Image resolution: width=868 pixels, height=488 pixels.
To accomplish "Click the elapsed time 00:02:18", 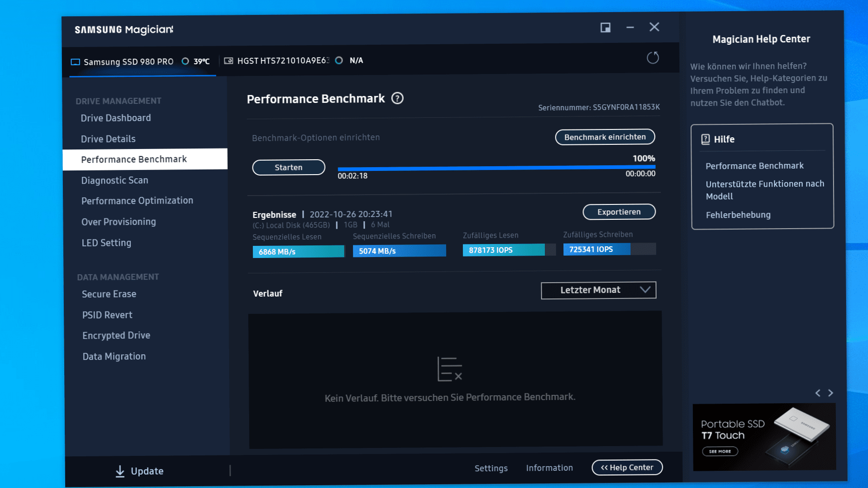I will point(353,176).
